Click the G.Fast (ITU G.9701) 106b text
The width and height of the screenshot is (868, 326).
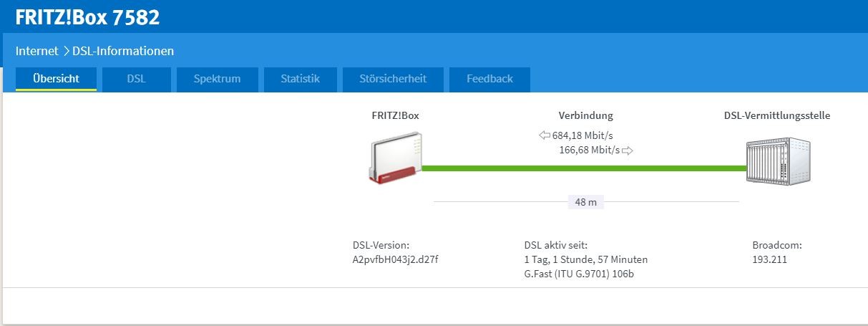580,274
